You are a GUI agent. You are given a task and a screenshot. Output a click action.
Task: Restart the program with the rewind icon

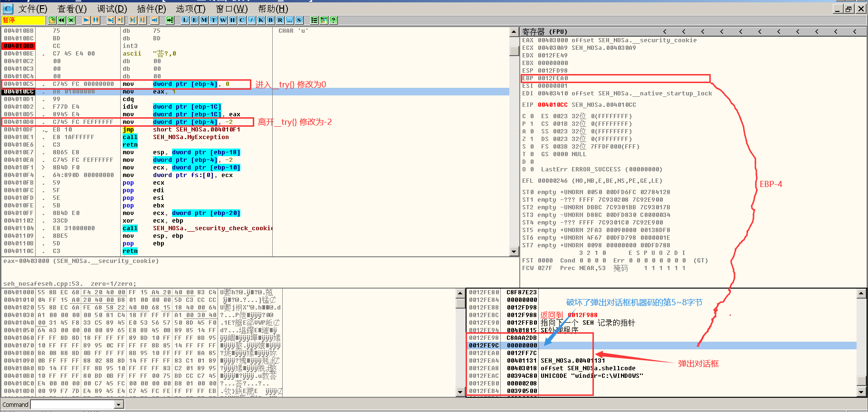pos(61,20)
